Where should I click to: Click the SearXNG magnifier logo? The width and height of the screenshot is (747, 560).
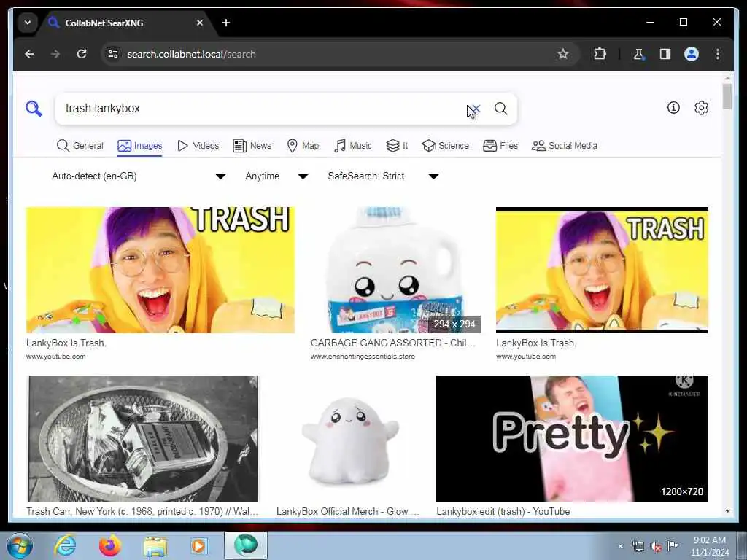(34, 109)
